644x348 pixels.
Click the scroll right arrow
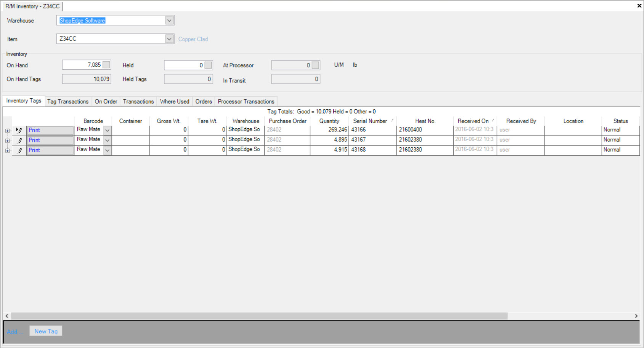636,316
